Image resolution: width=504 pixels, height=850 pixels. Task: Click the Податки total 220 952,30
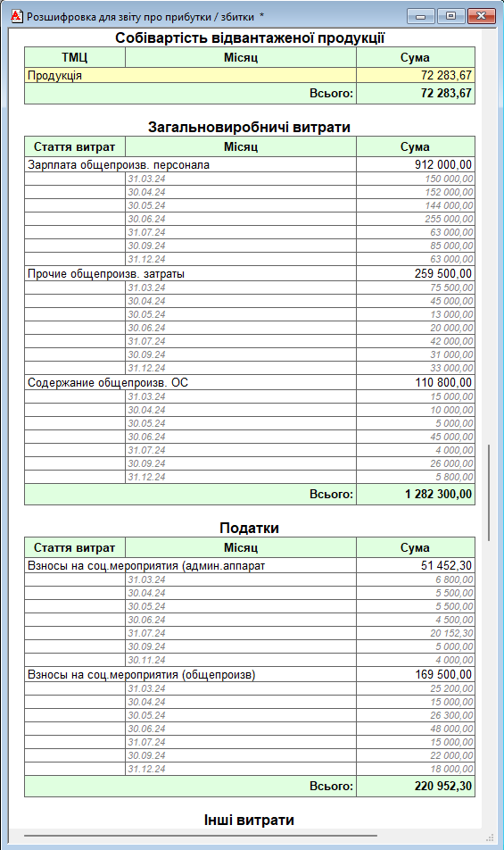pos(415,786)
